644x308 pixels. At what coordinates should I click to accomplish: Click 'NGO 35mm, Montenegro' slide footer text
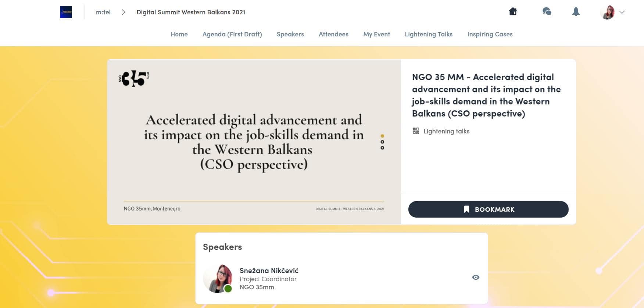(152, 208)
